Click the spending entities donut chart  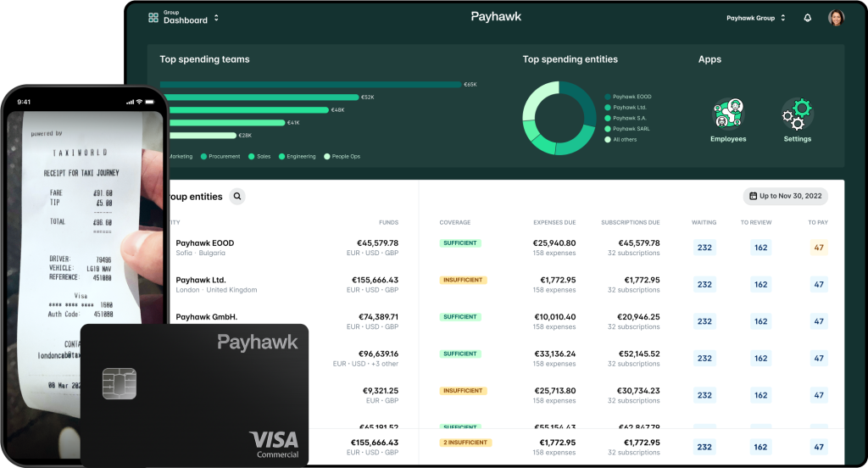(x=559, y=118)
